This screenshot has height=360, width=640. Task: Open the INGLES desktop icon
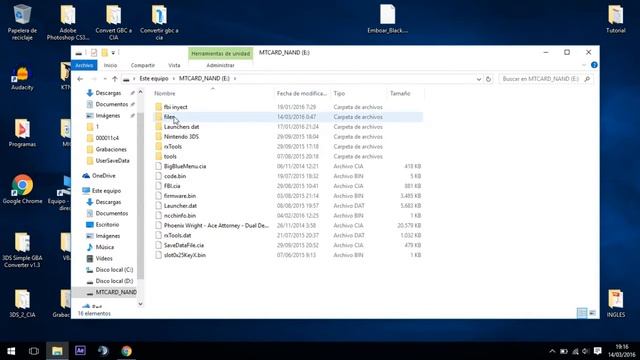(616, 303)
